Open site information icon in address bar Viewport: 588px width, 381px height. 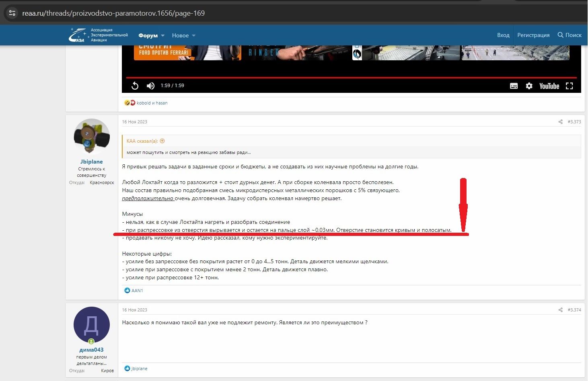pyautogui.click(x=12, y=13)
